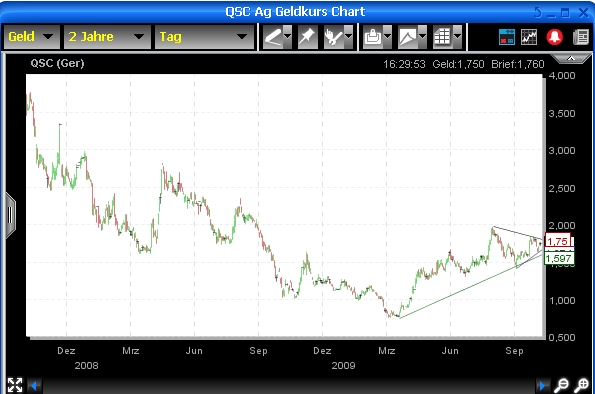This screenshot has width=595, height=394.
Task: Move chart right with blue arrow
Action: [543, 386]
